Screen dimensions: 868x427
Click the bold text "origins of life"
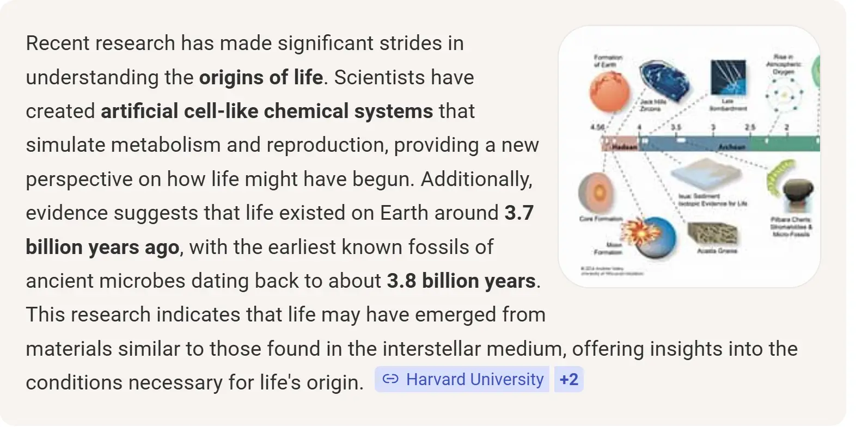[x=261, y=77]
